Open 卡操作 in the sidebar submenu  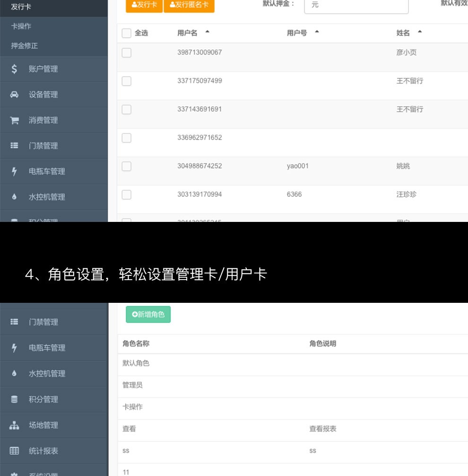click(21, 26)
